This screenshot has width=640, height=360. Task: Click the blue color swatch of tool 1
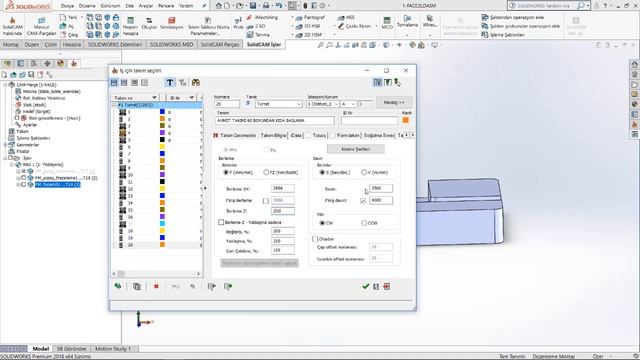(162, 112)
